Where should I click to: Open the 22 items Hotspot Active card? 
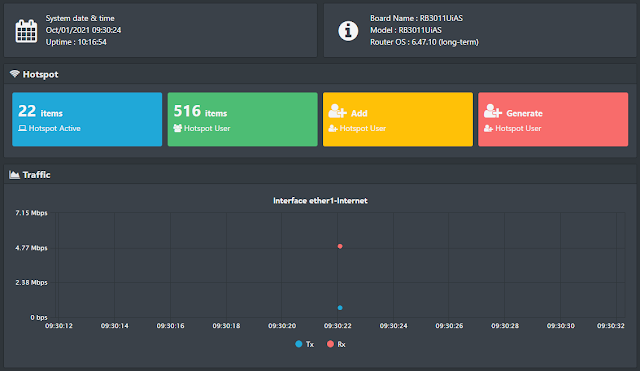[87, 119]
